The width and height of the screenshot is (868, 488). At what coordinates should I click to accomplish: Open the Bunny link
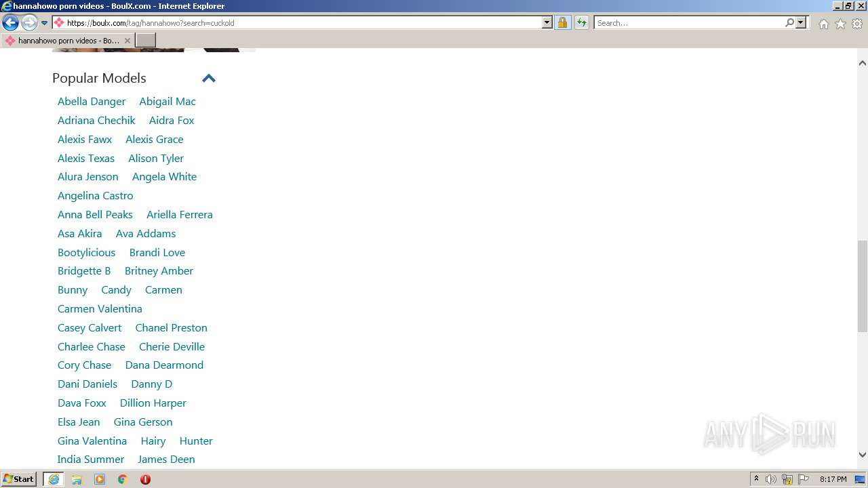73,289
